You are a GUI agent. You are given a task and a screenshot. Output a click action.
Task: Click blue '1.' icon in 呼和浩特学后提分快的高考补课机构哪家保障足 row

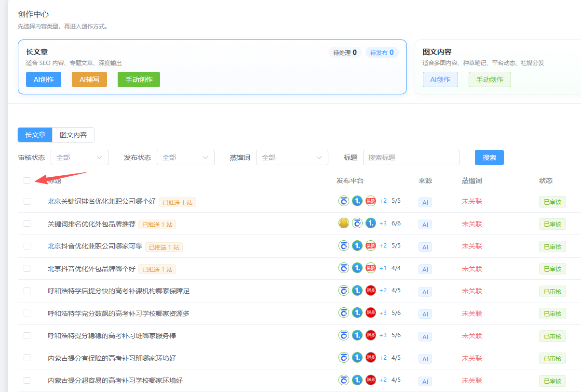click(357, 290)
